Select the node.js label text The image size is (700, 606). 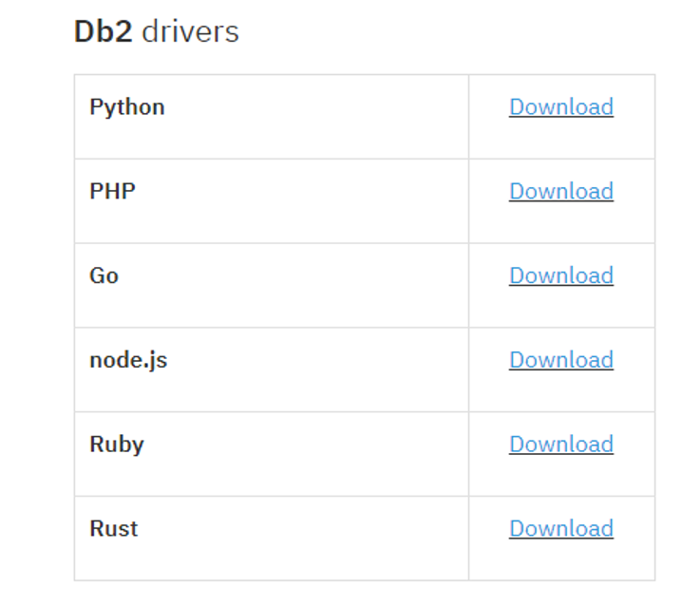(128, 360)
